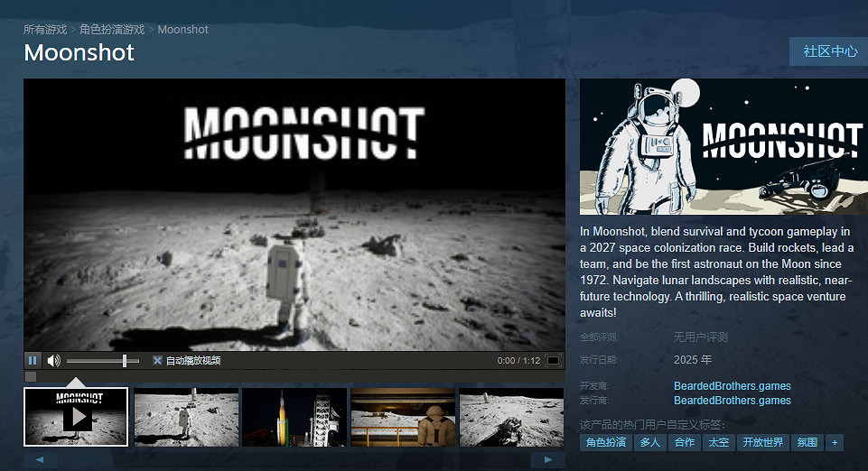Enter fullscreen mode for the video
Screen dimensions: 868x471
tap(553, 361)
